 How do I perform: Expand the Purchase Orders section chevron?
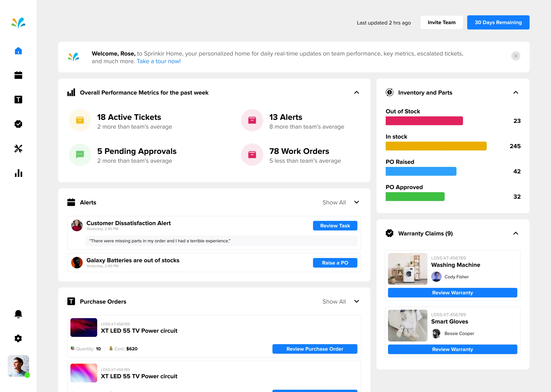pos(357,301)
